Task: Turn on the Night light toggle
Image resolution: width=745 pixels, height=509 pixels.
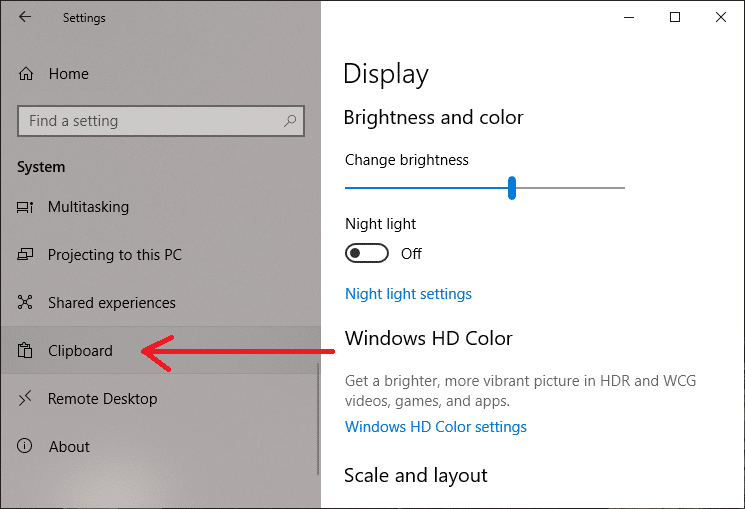Action: pyautogui.click(x=366, y=253)
